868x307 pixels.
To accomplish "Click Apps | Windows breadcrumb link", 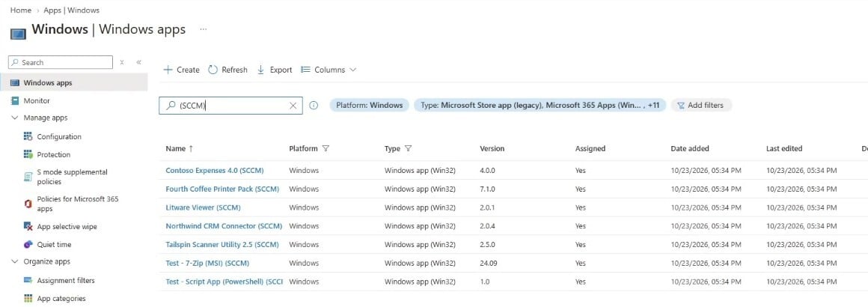I will click(71, 10).
